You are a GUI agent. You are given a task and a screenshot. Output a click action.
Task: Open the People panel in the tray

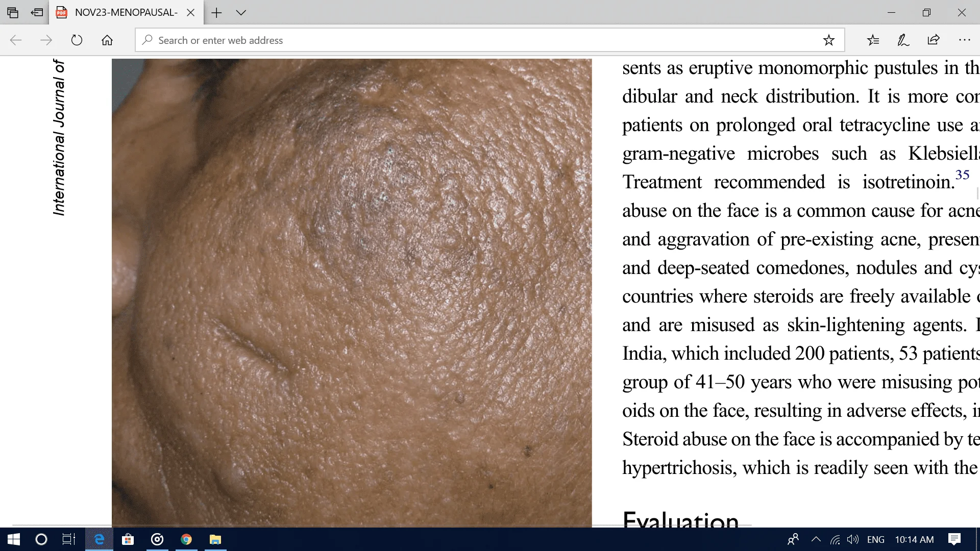click(793, 539)
